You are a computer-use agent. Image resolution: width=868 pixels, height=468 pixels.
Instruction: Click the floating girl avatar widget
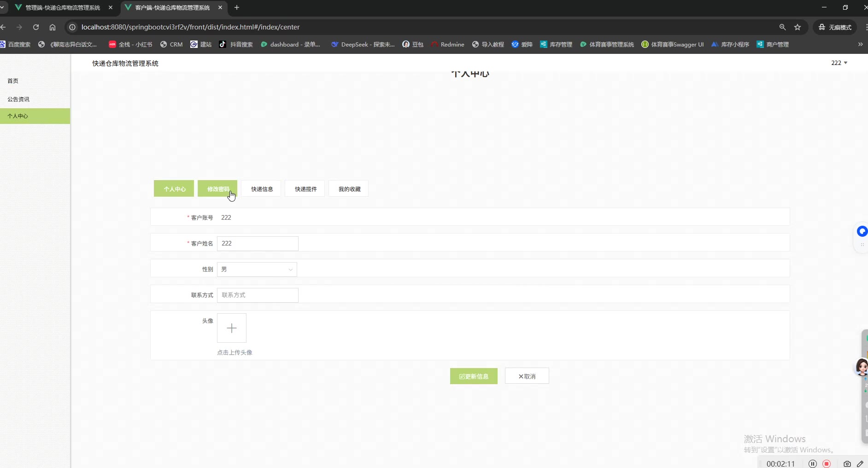(862, 367)
